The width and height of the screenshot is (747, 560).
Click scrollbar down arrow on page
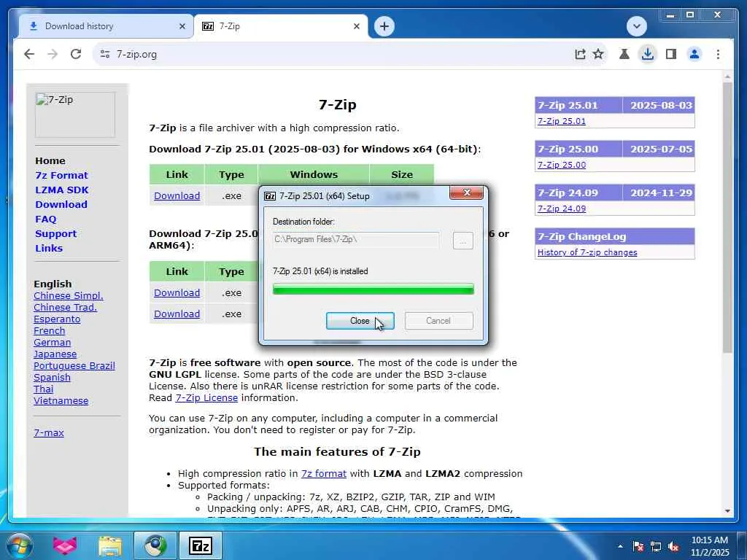727,511
